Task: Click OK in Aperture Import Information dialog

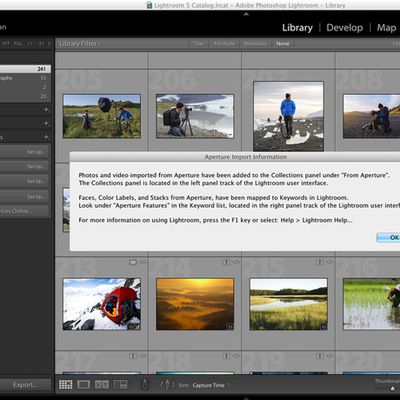Action: click(x=388, y=237)
